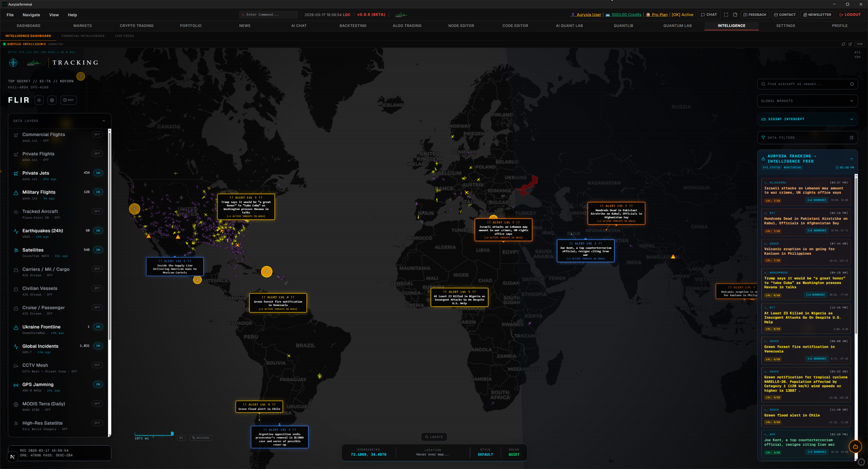This screenshot has width=868, height=469.
Task: Click the Commercial Flights airplane icon
Action: pyautogui.click(x=16, y=135)
